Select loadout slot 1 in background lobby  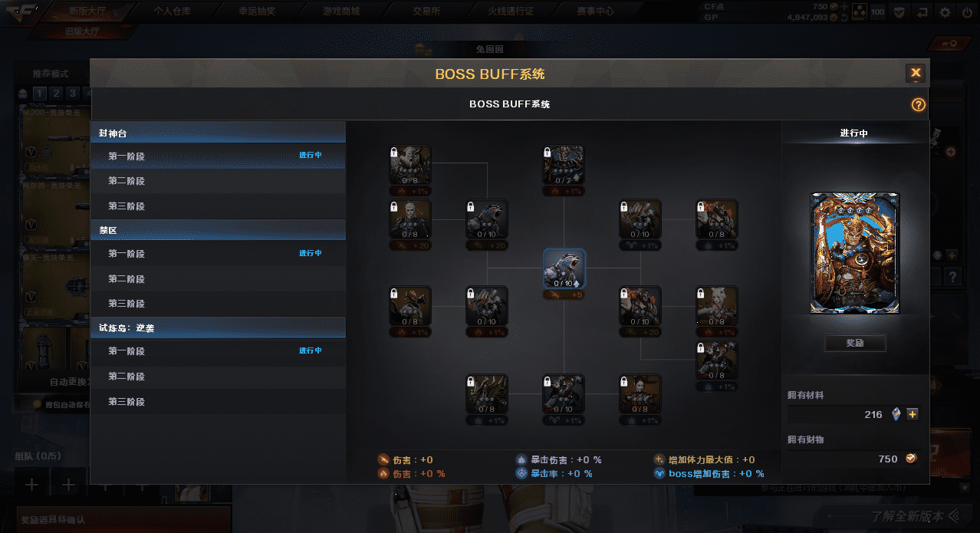click(x=38, y=94)
